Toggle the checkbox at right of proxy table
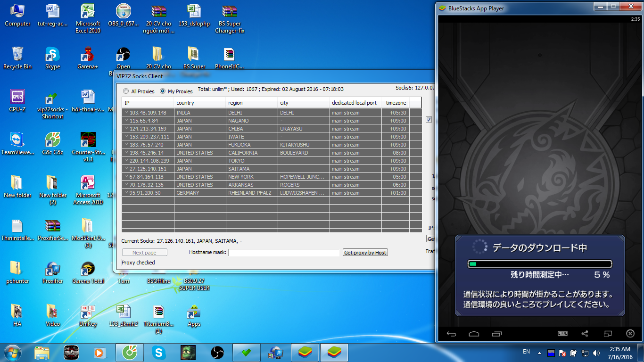 click(429, 120)
